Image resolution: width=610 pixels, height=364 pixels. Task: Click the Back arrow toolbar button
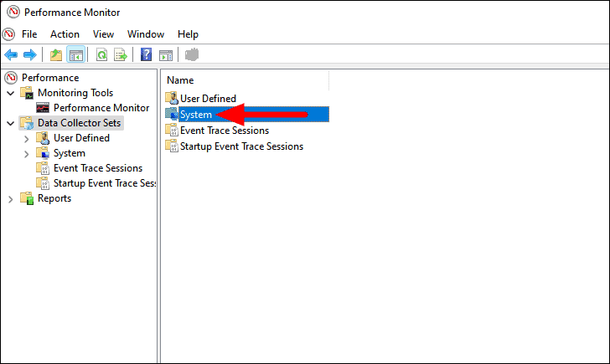tap(11, 54)
